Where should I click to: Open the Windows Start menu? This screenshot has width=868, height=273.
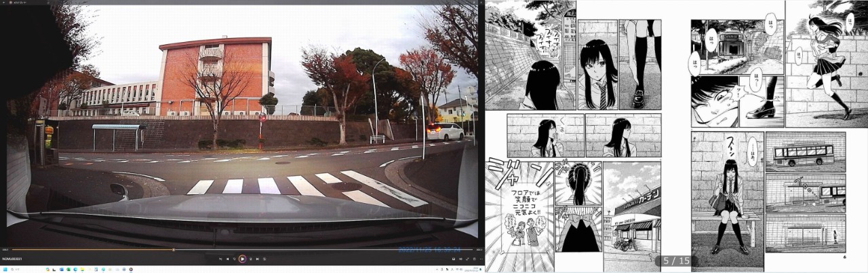[5, 270]
